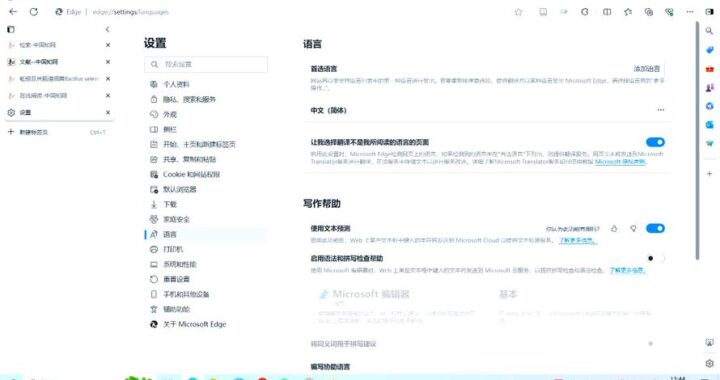This screenshot has width=720, height=380.
Task: Toggle off offer to translate pages switch
Action: [x=655, y=142]
